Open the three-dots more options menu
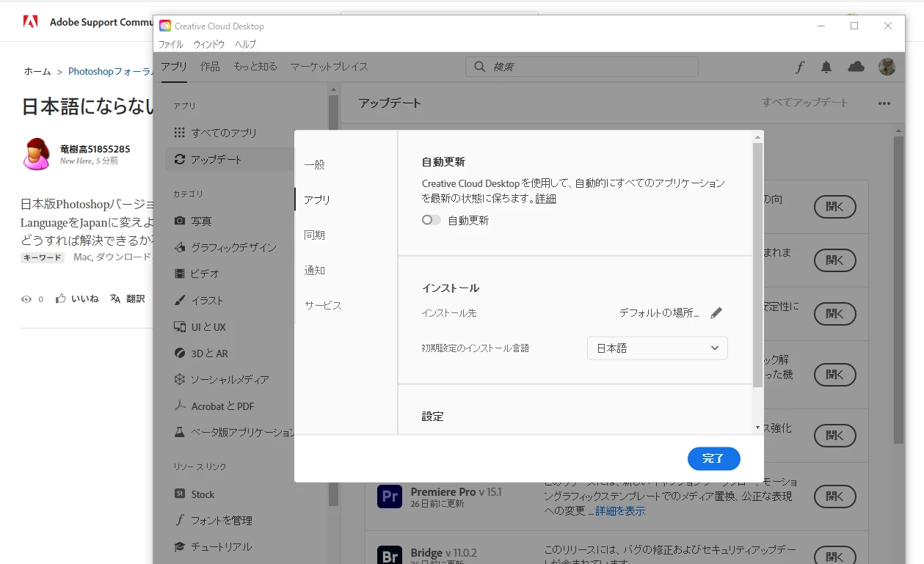The height and width of the screenshot is (564, 924). click(884, 103)
